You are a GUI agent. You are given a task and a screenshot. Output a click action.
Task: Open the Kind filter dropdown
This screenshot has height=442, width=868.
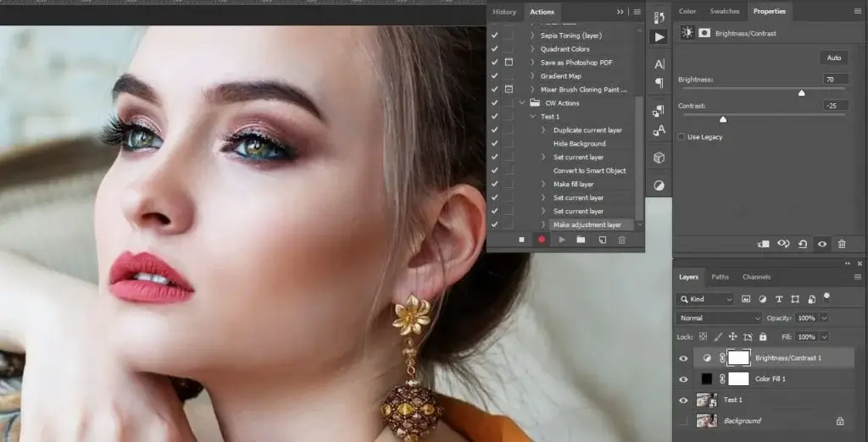pyautogui.click(x=705, y=299)
